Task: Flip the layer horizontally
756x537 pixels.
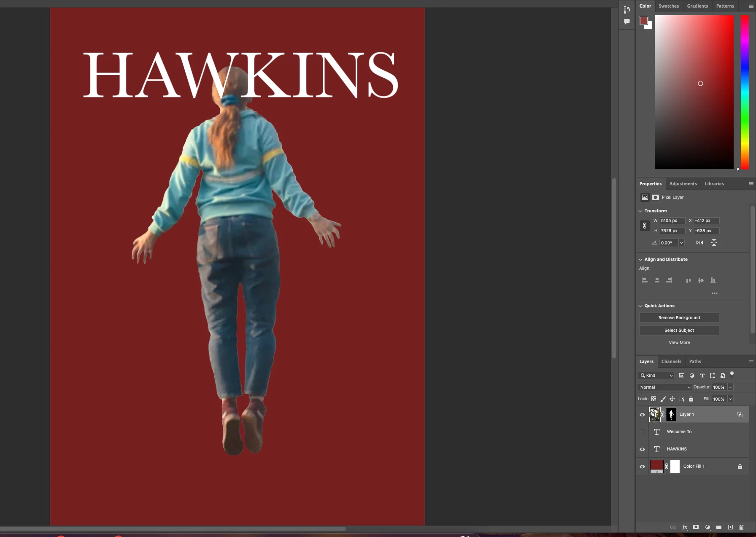Action: tap(700, 243)
